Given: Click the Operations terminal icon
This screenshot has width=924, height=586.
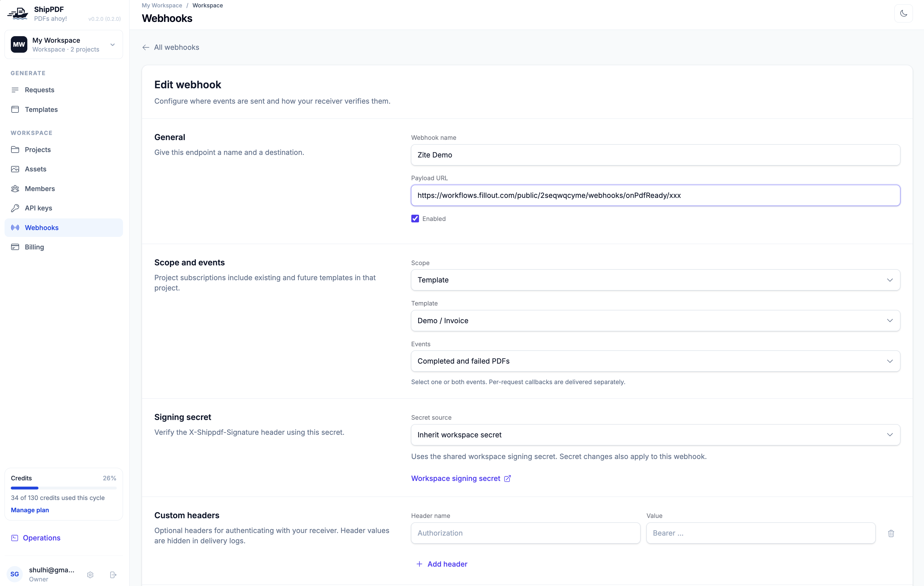Looking at the screenshot, I should click(x=15, y=538).
